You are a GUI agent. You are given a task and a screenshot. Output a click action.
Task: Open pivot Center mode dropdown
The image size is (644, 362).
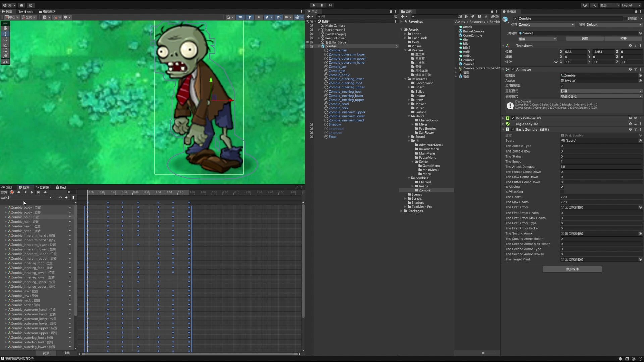(12, 17)
